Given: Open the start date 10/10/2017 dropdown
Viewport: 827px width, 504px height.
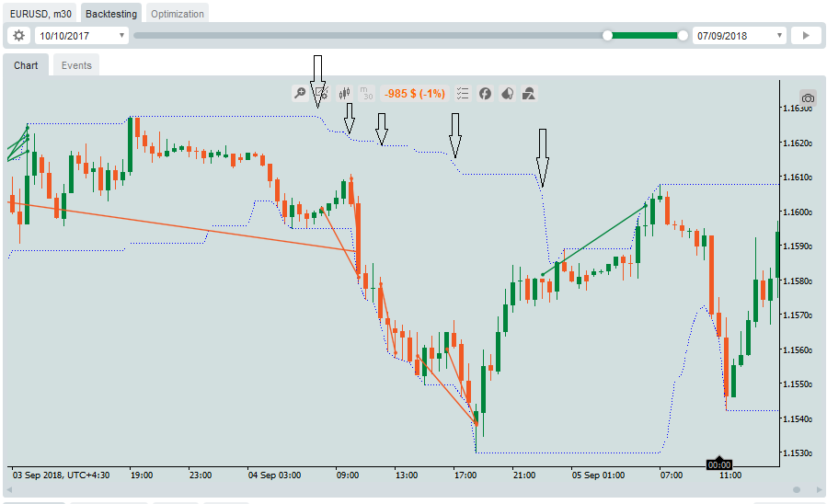Looking at the screenshot, I should (82, 36).
